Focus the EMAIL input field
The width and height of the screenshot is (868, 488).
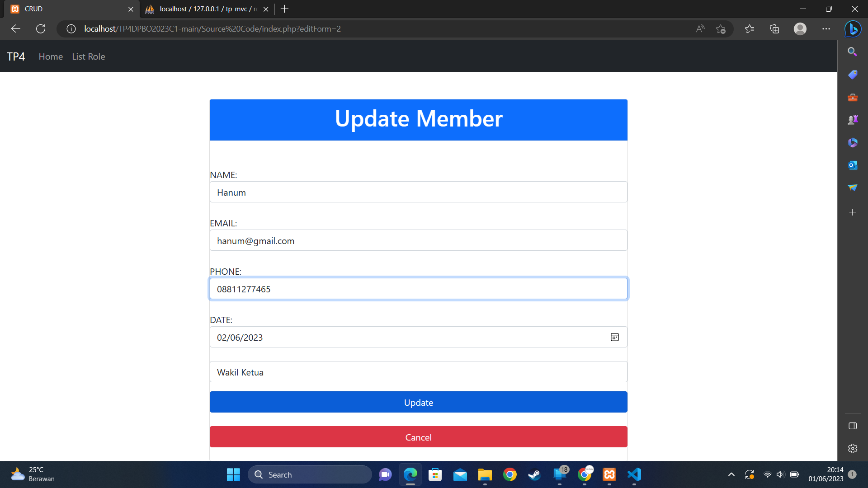418,240
